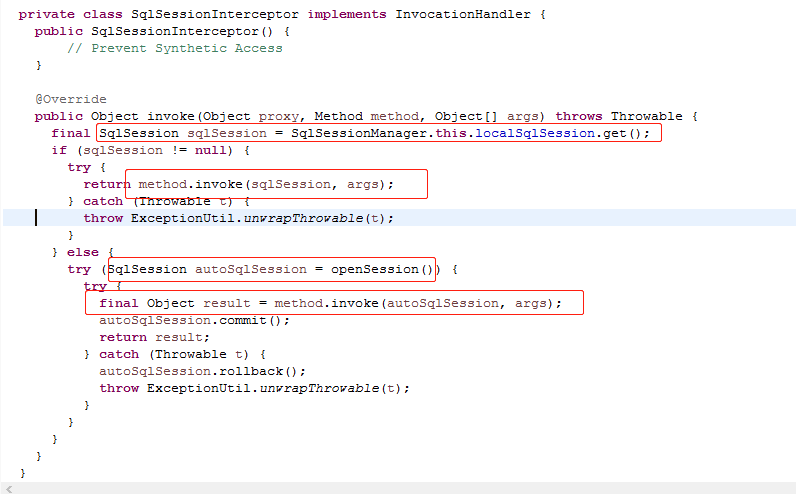
Task: Click autoSqlSession.commit() statement
Action: tap(194, 320)
